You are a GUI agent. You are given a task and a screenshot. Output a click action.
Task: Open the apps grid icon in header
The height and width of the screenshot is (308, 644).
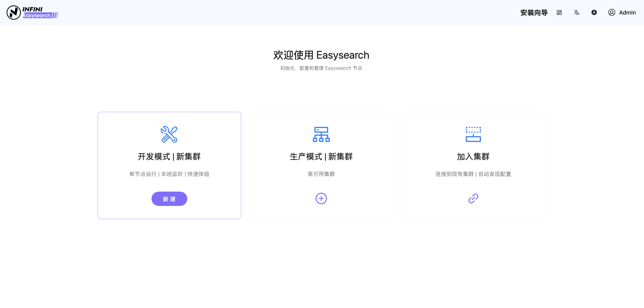click(x=559, y=13)
